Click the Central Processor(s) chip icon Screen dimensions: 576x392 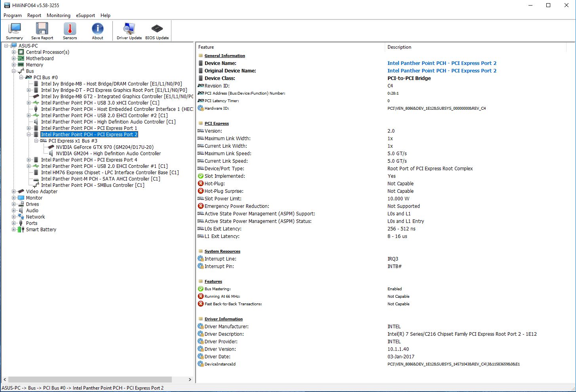21,52
